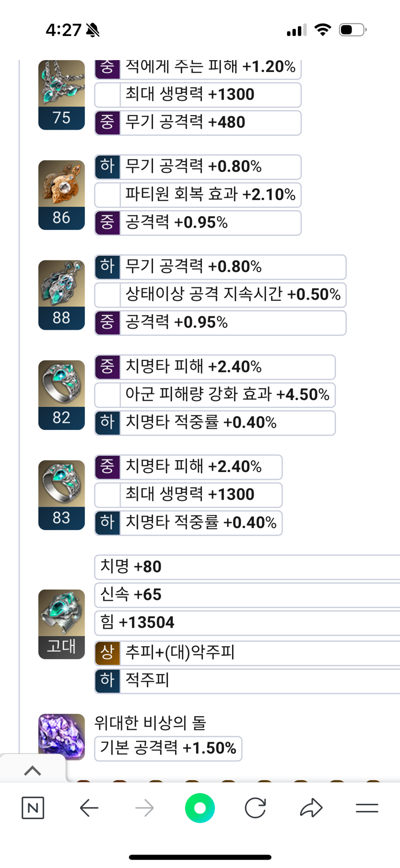Expand the panel with the up chevron
Viewport: 400px width, 868px height.
(x=32, y=771)
